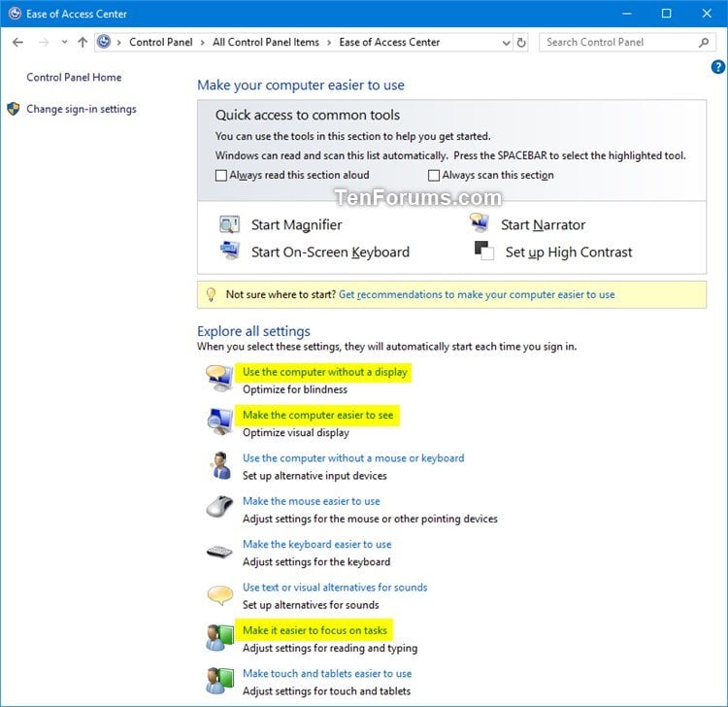Click the Ease of Access icon in address bar
Viewport: 728px width, 707px height.
pos(104,42)
